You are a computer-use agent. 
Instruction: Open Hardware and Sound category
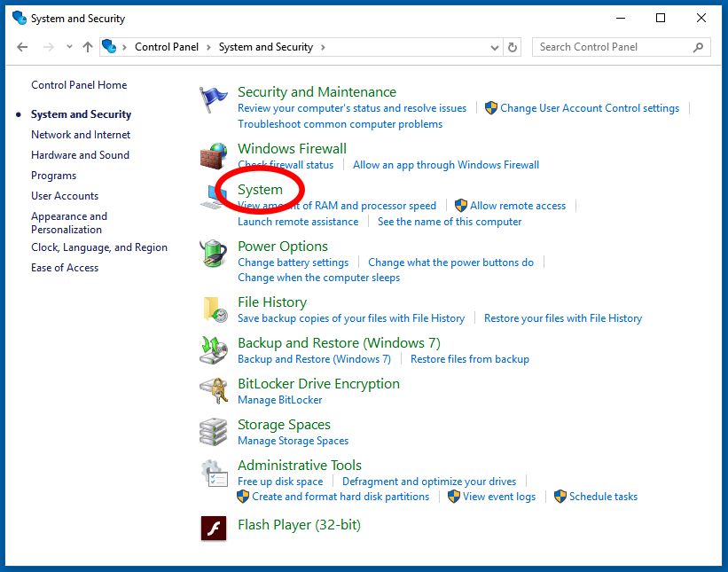(81, 155)
